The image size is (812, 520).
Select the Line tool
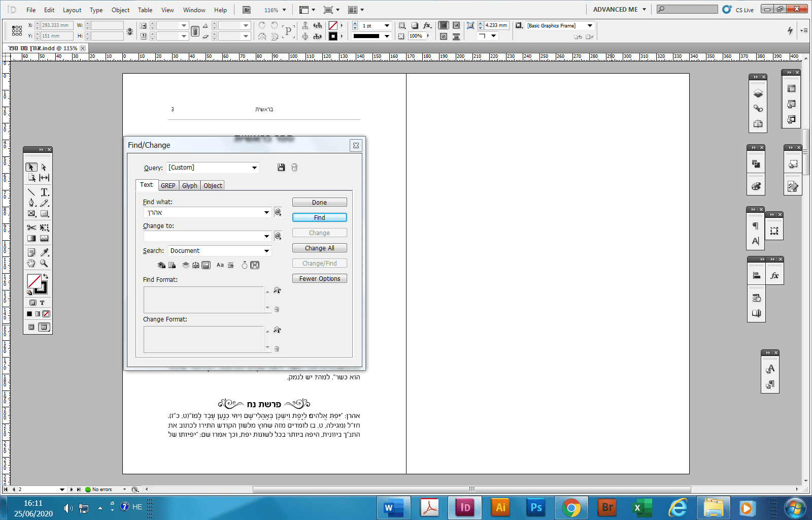(31, 192)
